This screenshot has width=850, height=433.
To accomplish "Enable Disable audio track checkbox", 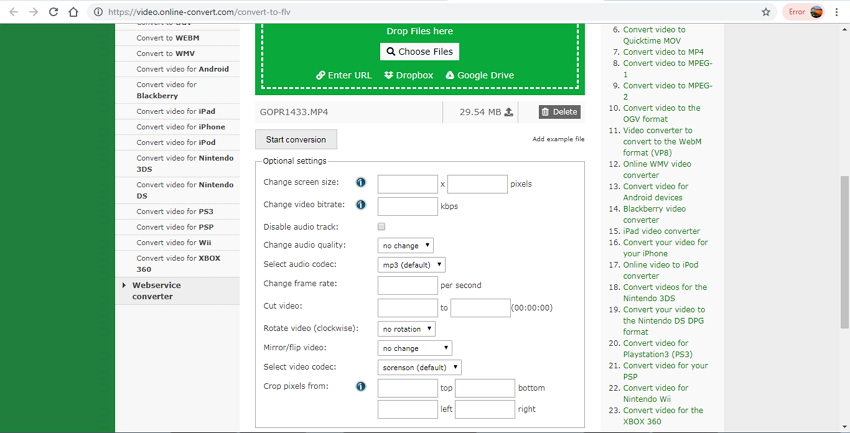I will click(x=381, y=227).
